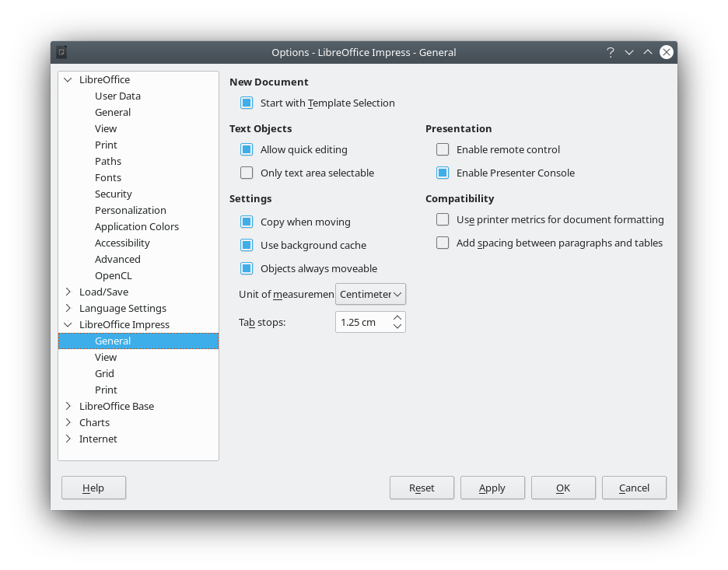Click the Language Settings label

[123, 308]
